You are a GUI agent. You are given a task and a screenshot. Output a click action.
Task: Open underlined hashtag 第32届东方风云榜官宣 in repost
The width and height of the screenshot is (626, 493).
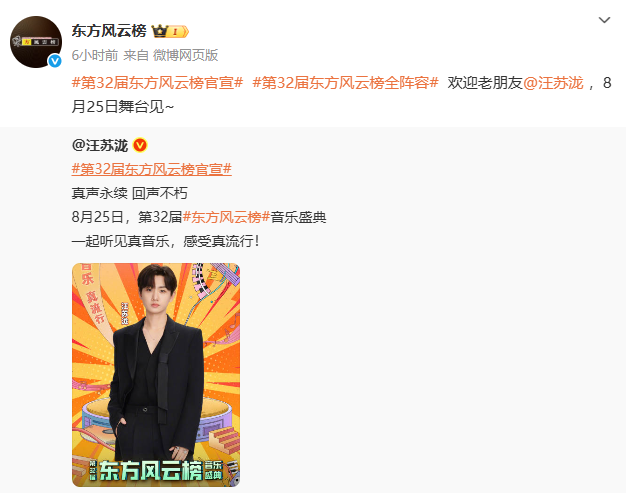click(x=152, y=169)
